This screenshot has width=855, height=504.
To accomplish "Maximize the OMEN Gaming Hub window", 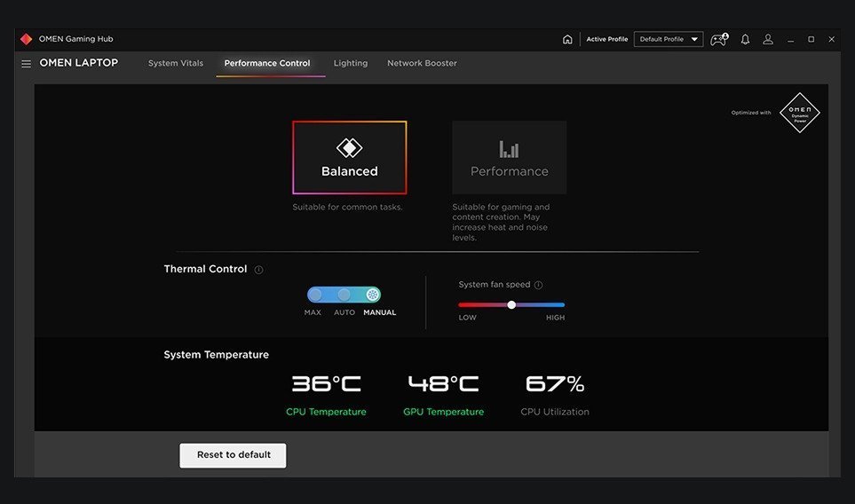I will [x=811, y=39].
